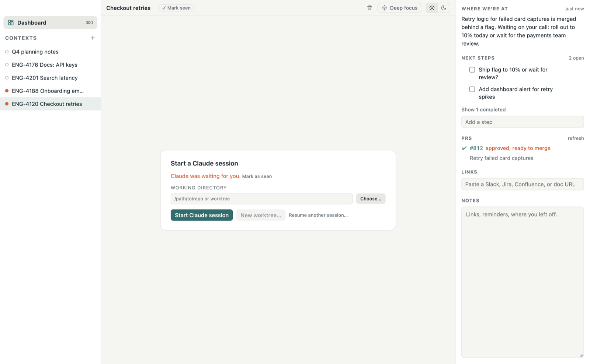The width and height of the screenshot is (590, 364).
Task: Click into the Notes text area
Action: coord(523,282)
